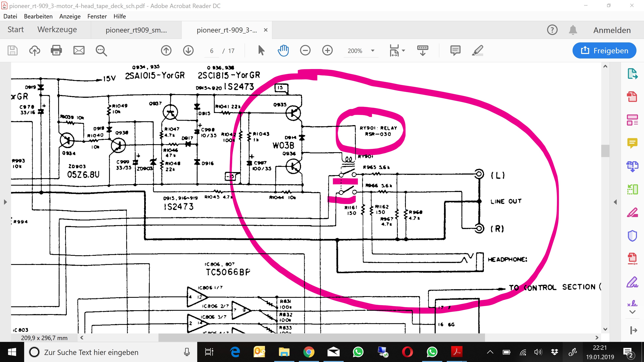Click the horizontal scrollbar thumb

(322, 338)
